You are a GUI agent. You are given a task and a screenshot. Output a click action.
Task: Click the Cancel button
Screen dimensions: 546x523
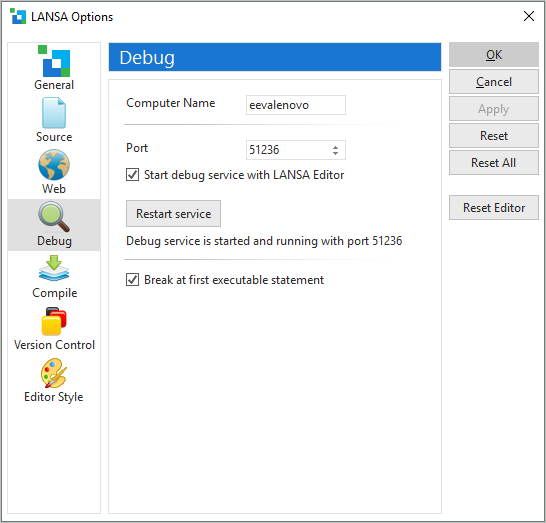click(494, 82)
